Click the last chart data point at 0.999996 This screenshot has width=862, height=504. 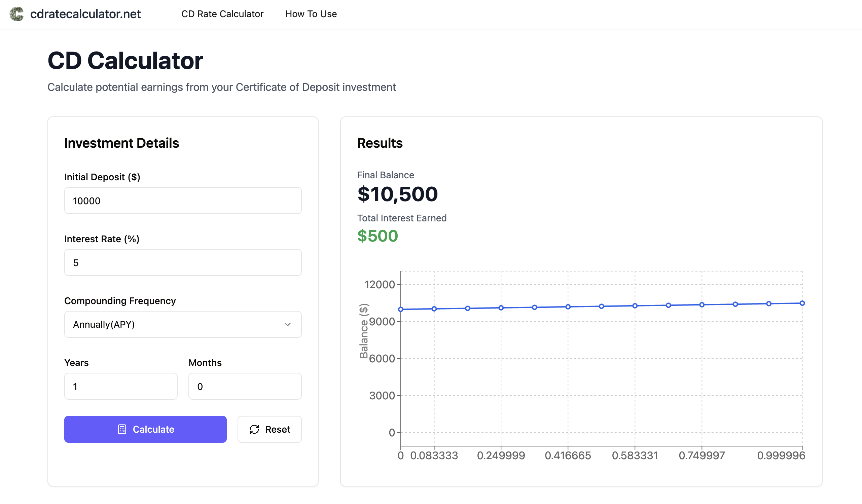(802, 303)
